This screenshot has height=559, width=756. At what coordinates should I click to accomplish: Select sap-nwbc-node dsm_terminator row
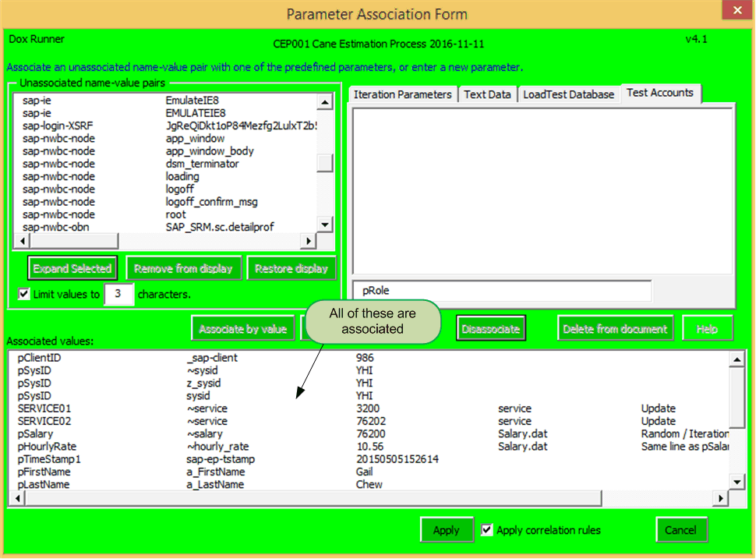pos(166,164)
